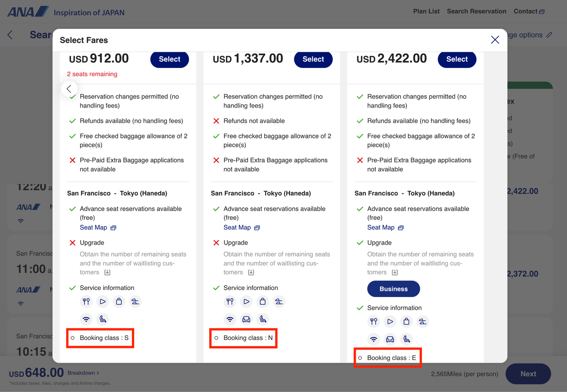Click the download icon under Upgrade in the USD 912.00 fare
Viewport: 567px width, 392px height.
107,273
